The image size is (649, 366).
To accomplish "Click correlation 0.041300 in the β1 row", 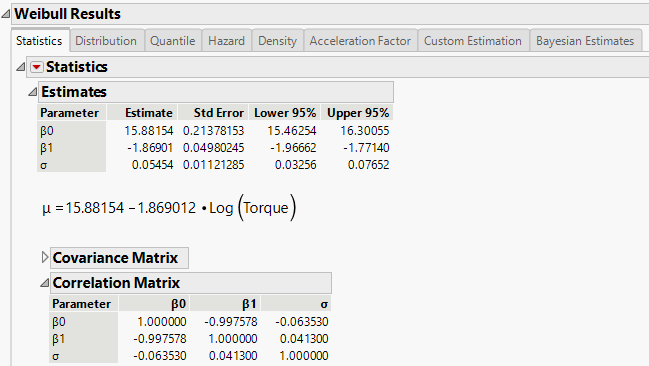I will click(x=304, y=339).
